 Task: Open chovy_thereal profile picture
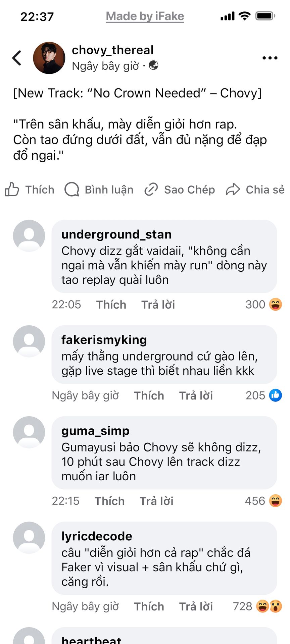point(49,58)
